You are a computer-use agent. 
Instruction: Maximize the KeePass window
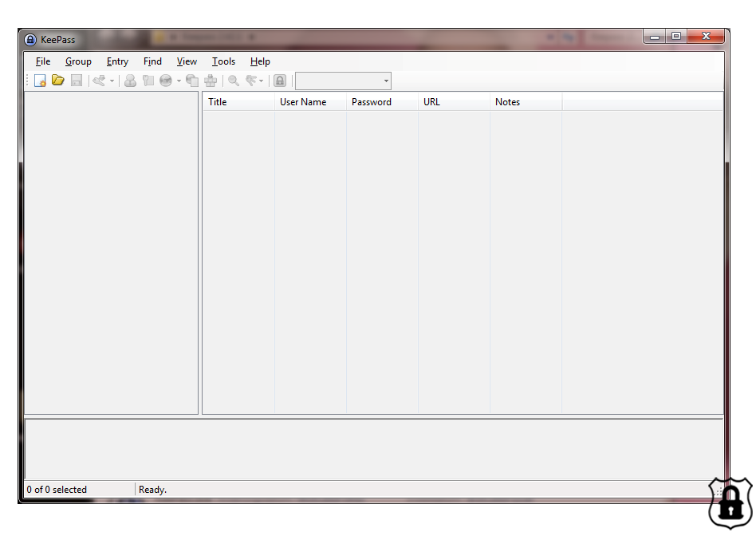676,37
